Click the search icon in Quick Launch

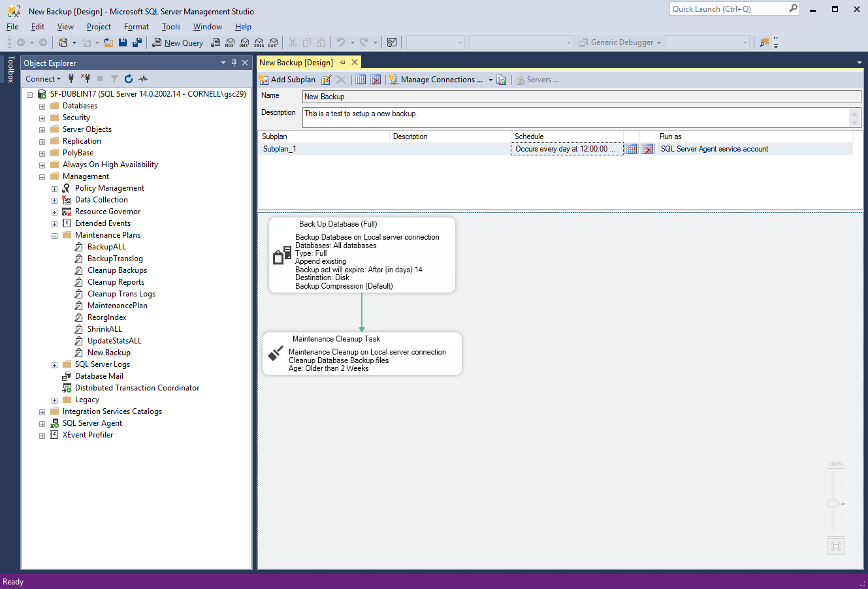[x=794, y=8]
